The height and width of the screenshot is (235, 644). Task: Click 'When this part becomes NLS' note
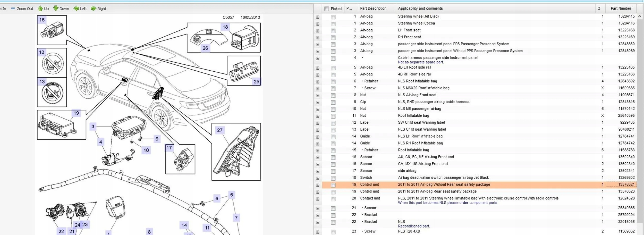[447, 203]
